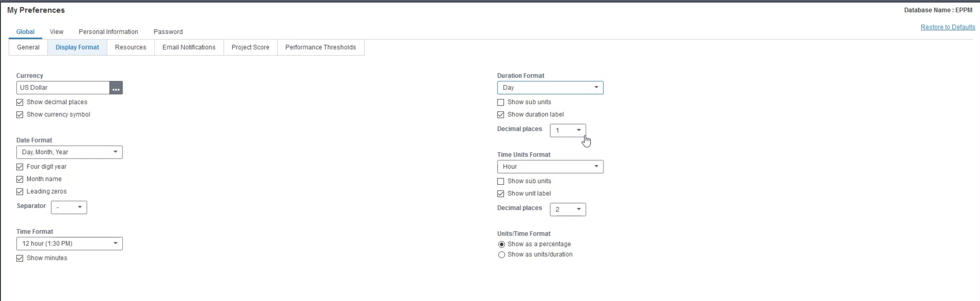980x301 pixels.
Task: Toggle Show currency symbol checkbox
Action: tap(20, 114)
